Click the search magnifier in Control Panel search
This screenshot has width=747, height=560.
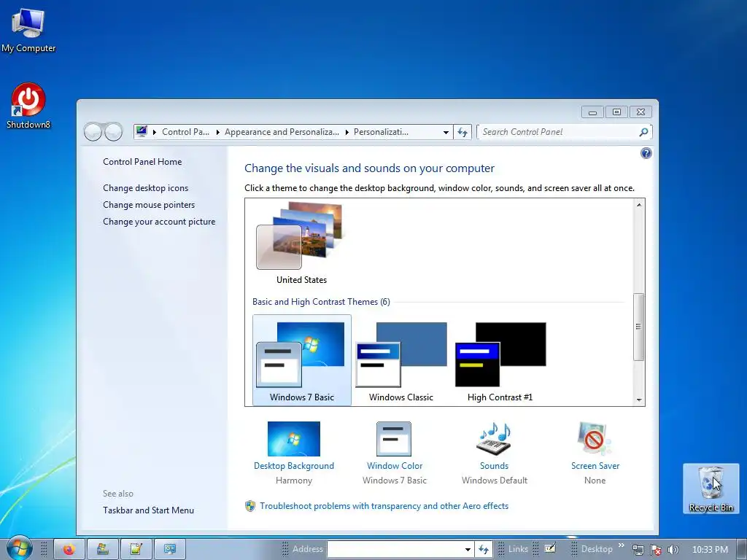click(x=643, y=132)
